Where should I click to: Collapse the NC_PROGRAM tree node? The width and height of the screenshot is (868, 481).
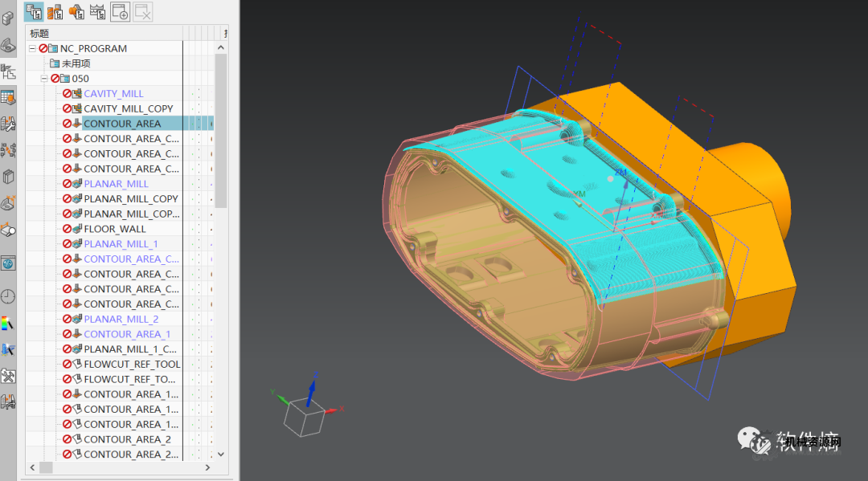[x=32, y=49]
